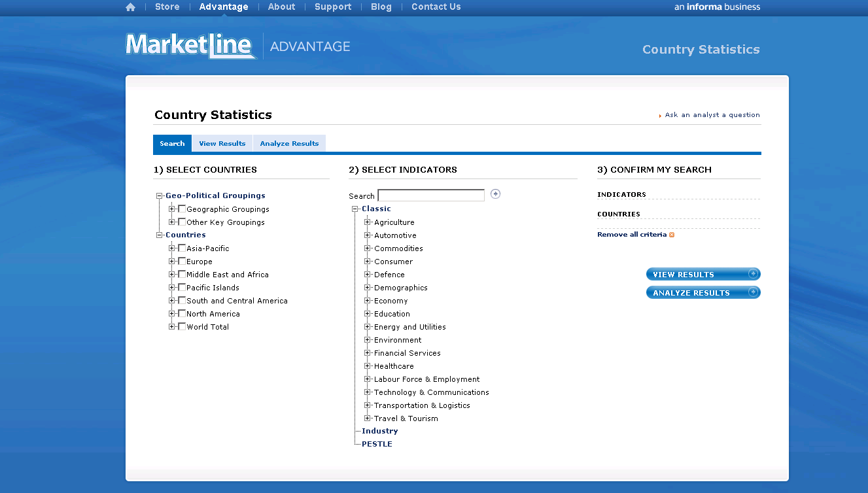This screenshot has height=493, width=868.
Task: Open the Blog menu item
Action: [x=381, y=7]
